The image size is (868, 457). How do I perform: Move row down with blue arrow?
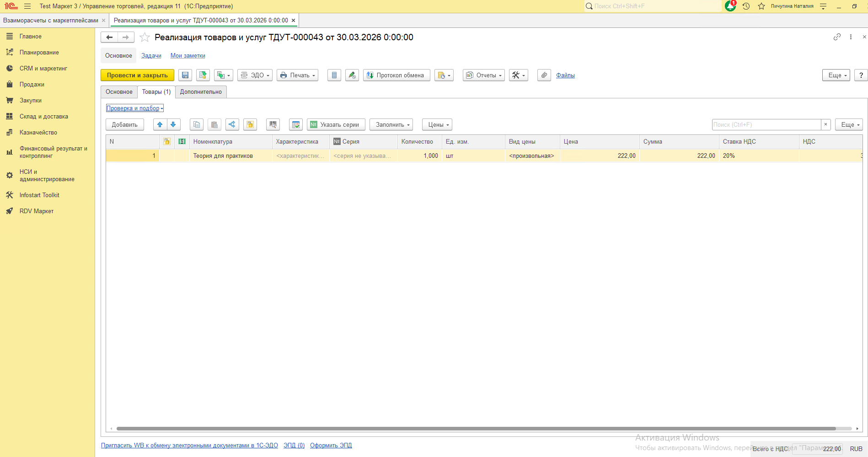pyautogui.click(x=173, y=125)
